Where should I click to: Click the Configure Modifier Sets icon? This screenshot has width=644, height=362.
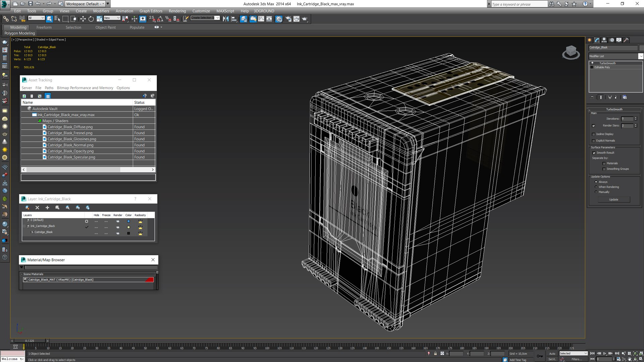pos(625,97)
